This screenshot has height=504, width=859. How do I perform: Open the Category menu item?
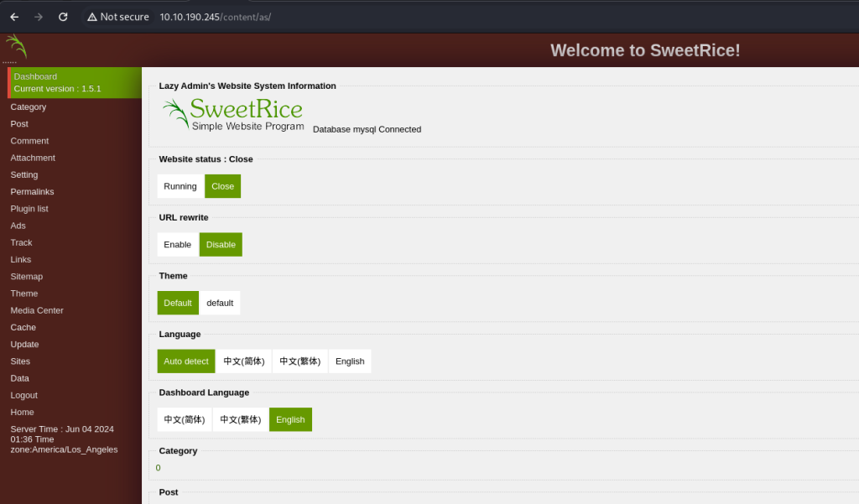(29, 107)
